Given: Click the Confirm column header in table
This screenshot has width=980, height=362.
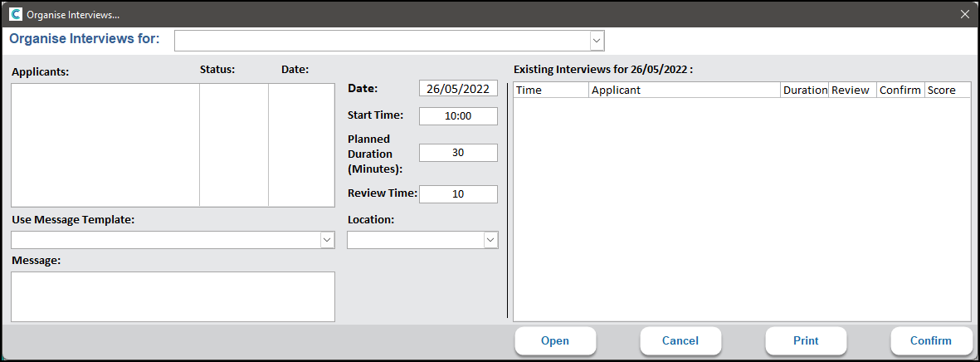Looking at the screenshot, I should [900, 90].
